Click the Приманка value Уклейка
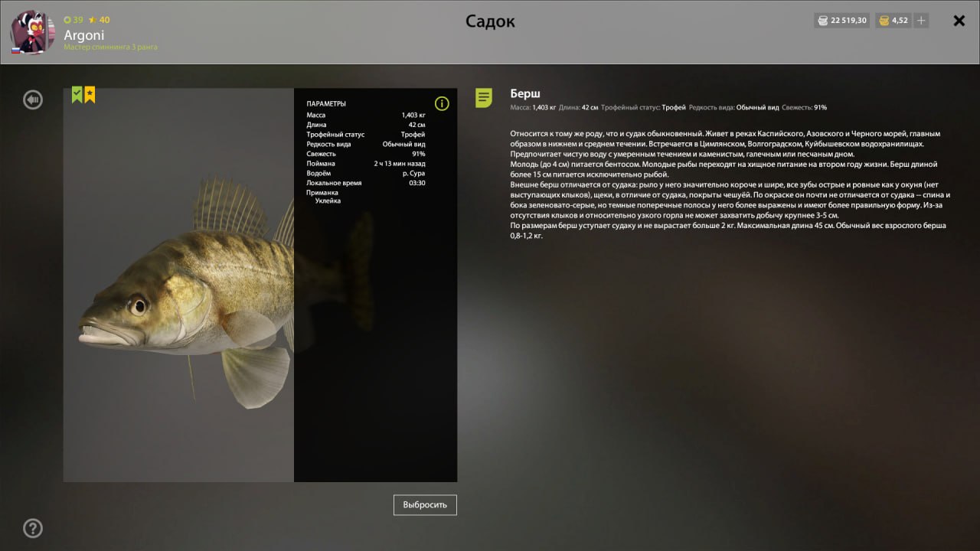Viewport: 980px width, 551px height. pyautogui.click(x=328, y=201)
